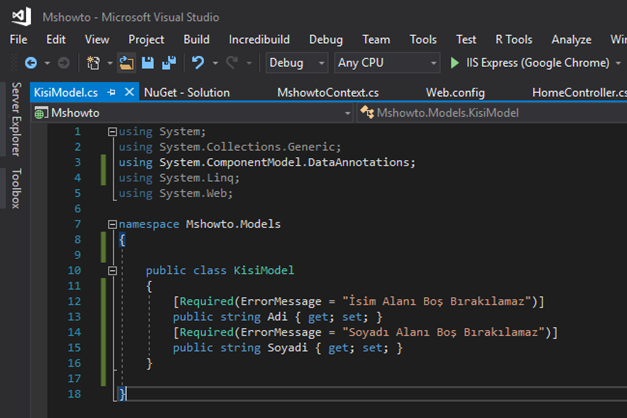Expand the Server Explorer side panel
Screen dimensions: 627x418
[16, 119]
